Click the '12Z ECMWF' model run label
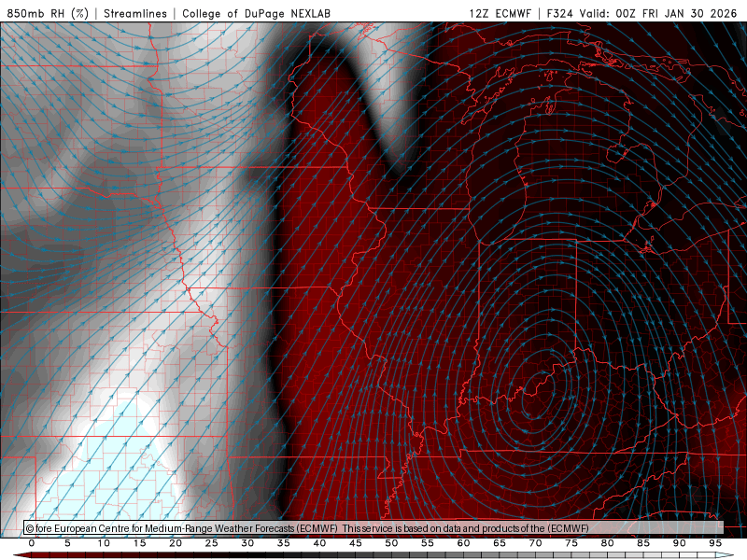 pos(500,13)
